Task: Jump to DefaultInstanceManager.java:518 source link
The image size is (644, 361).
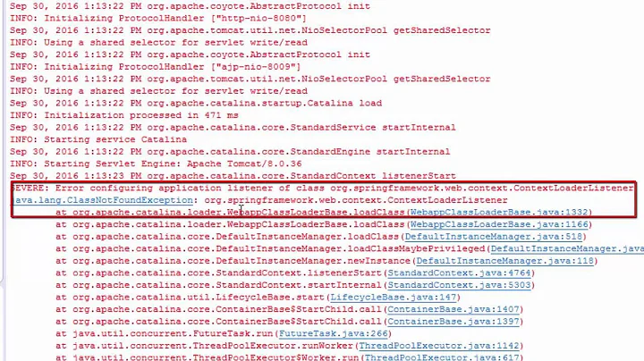Action: (x=494, y=237)
